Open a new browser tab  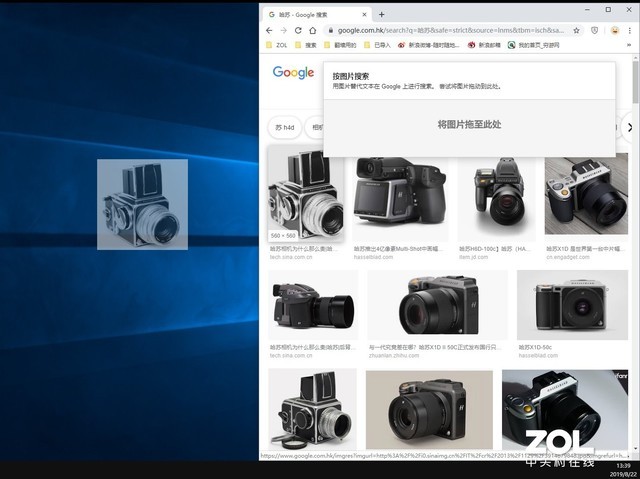tap(381, 14)
